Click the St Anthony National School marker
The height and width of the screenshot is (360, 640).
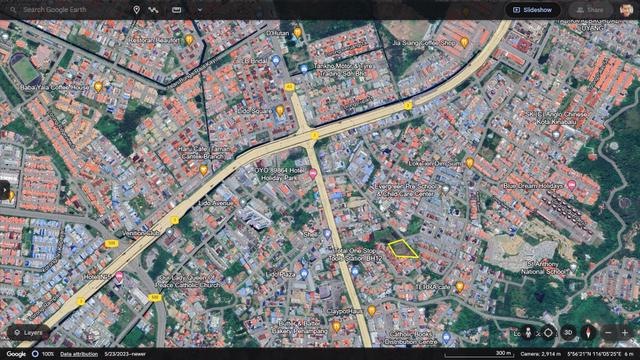pos(573,267)
